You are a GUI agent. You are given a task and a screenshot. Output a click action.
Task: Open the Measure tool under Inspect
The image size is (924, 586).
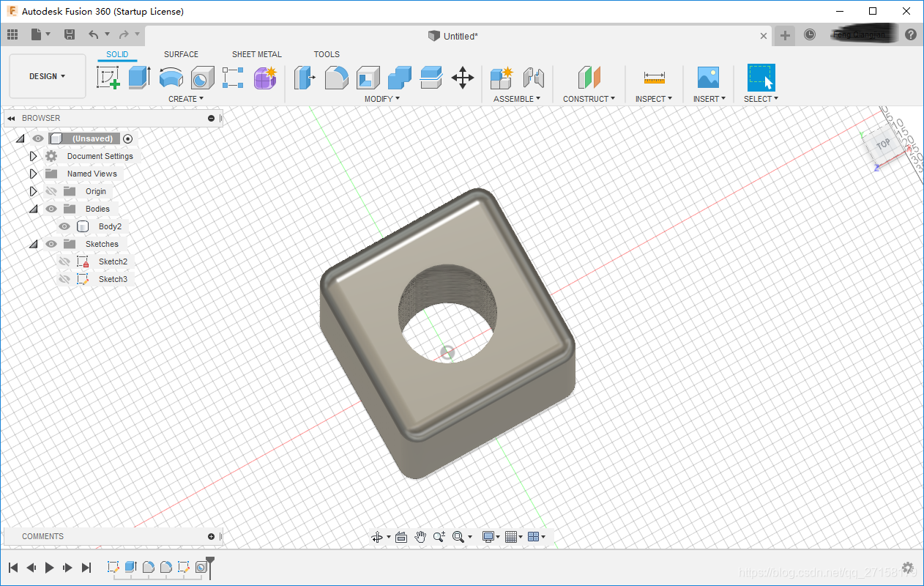click(x=654, y=78)
